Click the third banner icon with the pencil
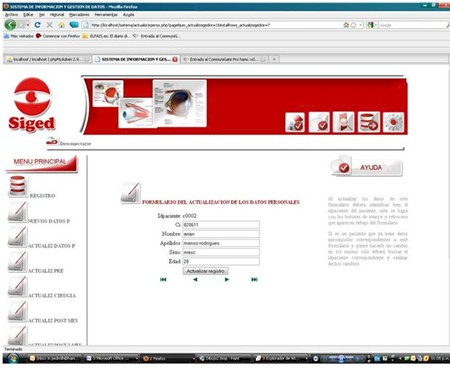 coord(343,122)
